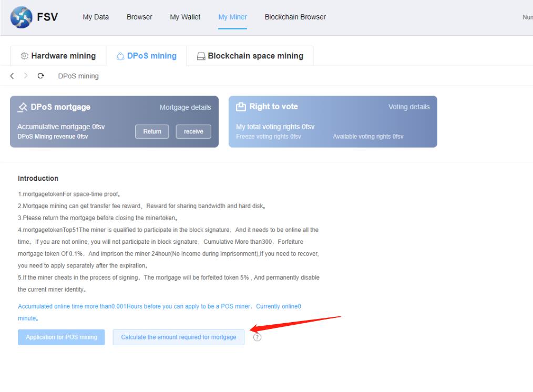Click DPoS Mining revenue 0fsv text
This screenshot has width=533, height=392.
point(53,137)
